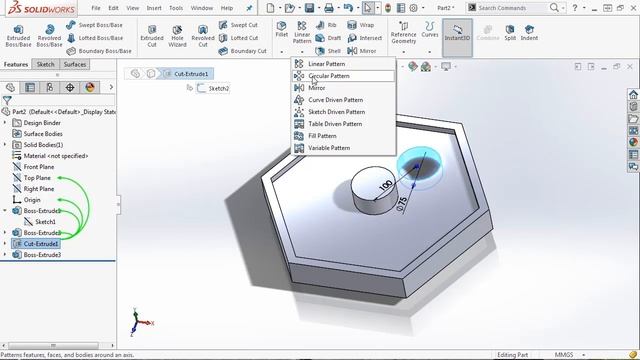Pick the Swept Cut tool

(x=238, y=25)
